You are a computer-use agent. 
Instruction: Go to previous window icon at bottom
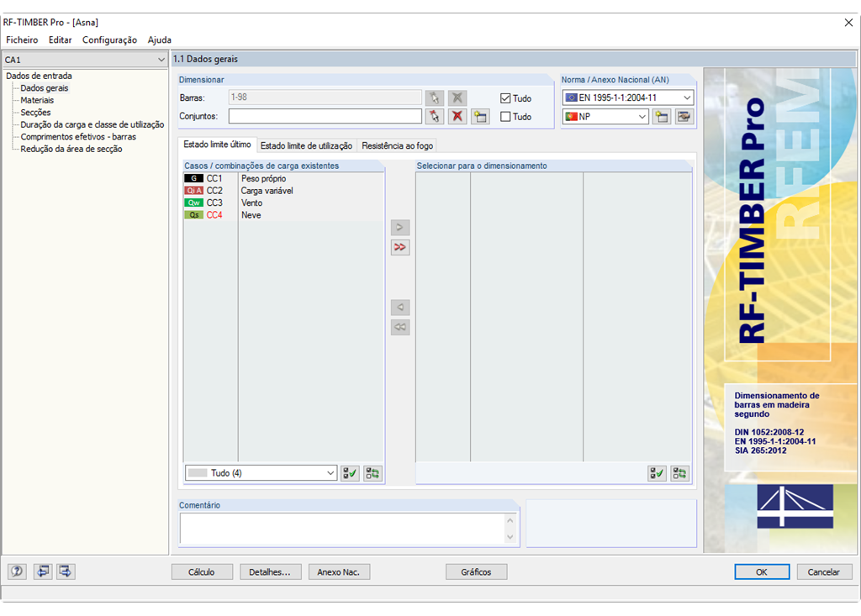[x=43, y=571]
